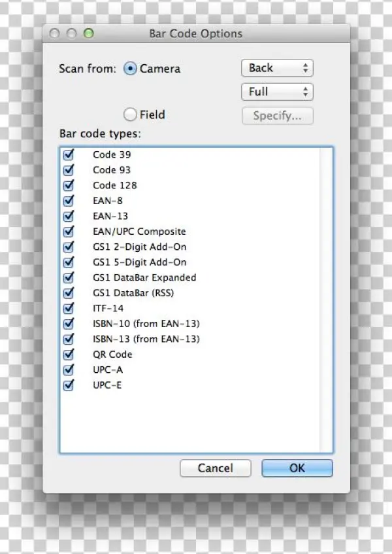The height and width of the screenshot is (554, 392).
Task: Select the Camera radio button
Action: 130,69
